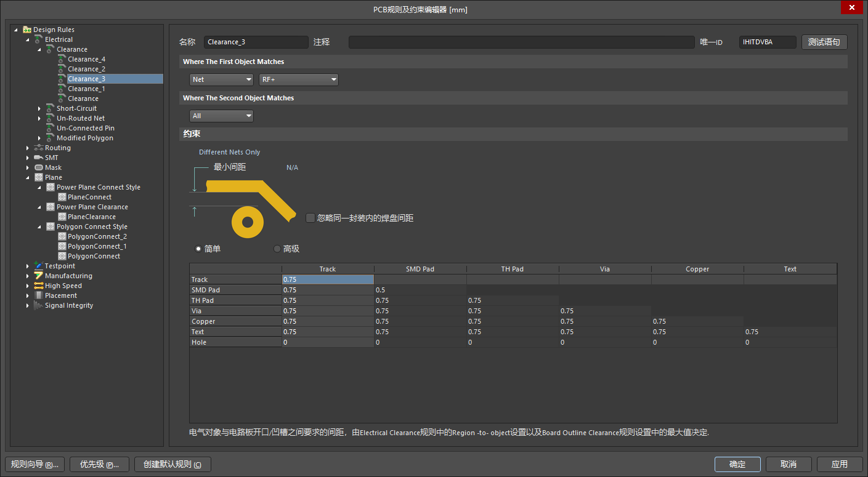Open the RF+ net name dropdown
Screen dimensions: 868x477
[299, 79]
